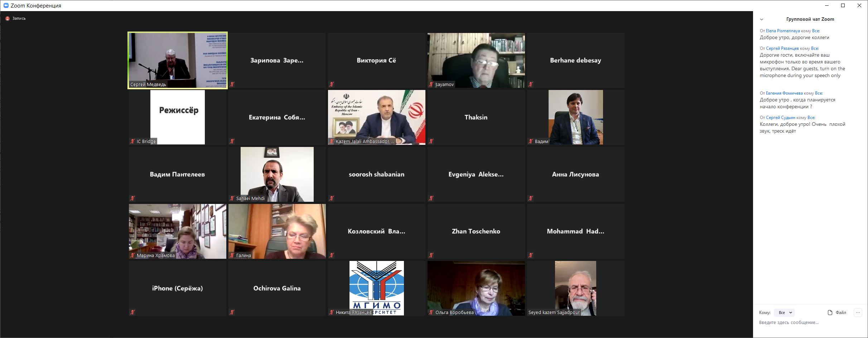Screen dimensions: 868x338
Task: Click muted mic icon on Zhan Toschenko tile
Action: [431, 256]
